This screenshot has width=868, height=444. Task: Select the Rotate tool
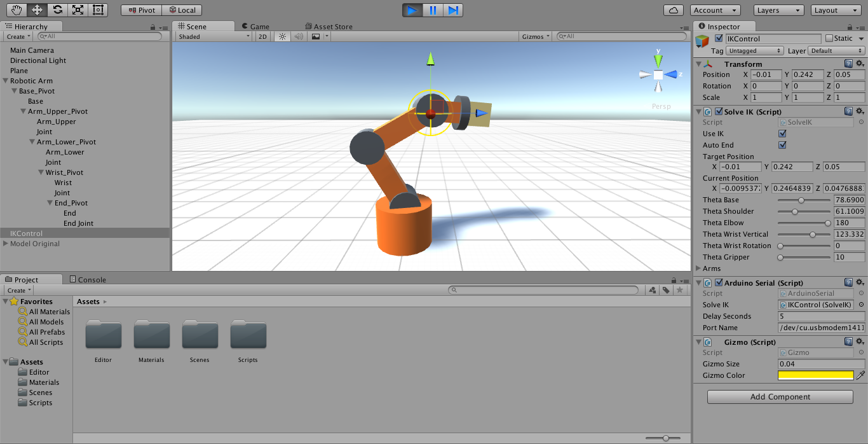[56, 10]
